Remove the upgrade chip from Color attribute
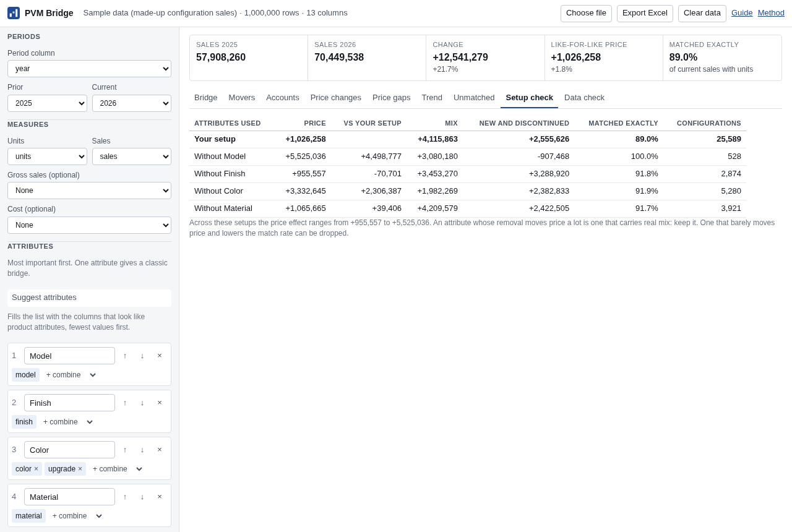 click(80, 469)
